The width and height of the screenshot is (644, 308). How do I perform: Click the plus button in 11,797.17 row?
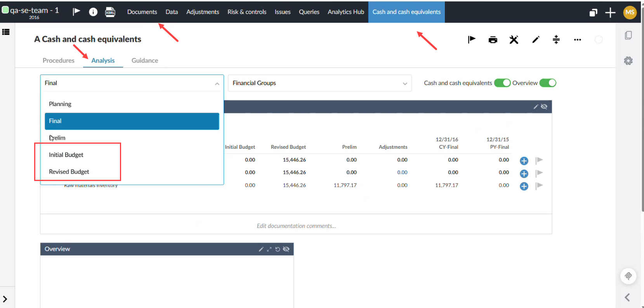[524, 186]
